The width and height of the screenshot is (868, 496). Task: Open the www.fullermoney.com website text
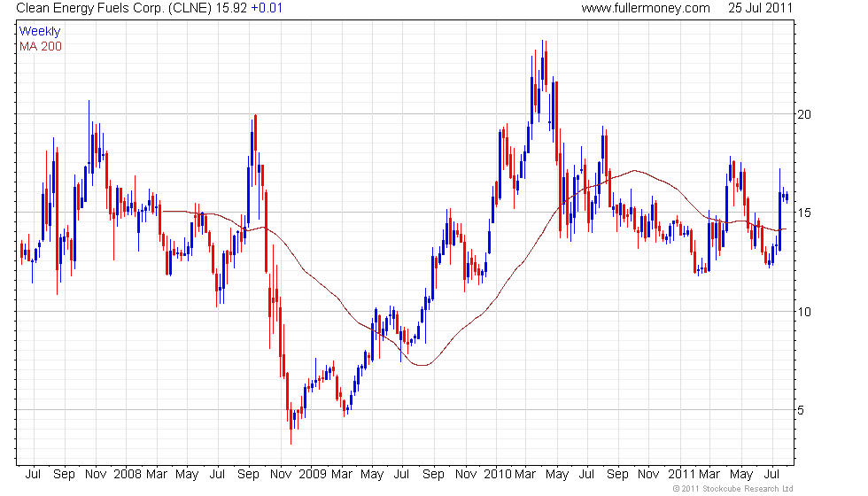point(646,8)
